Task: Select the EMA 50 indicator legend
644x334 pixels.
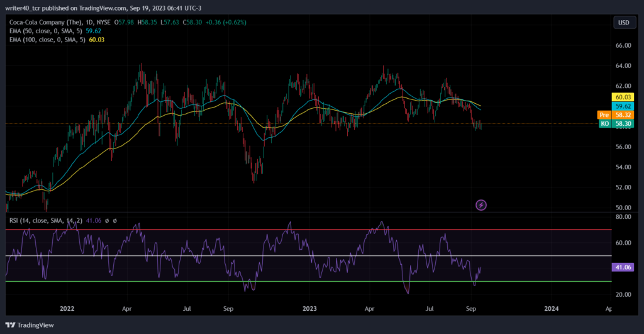Action: tap(55, 31)
